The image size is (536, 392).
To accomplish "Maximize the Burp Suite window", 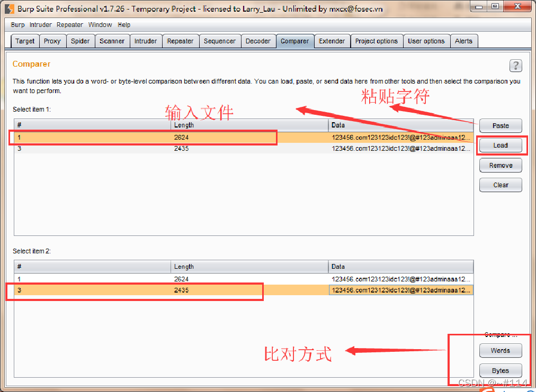I will (x=495, y=6).
